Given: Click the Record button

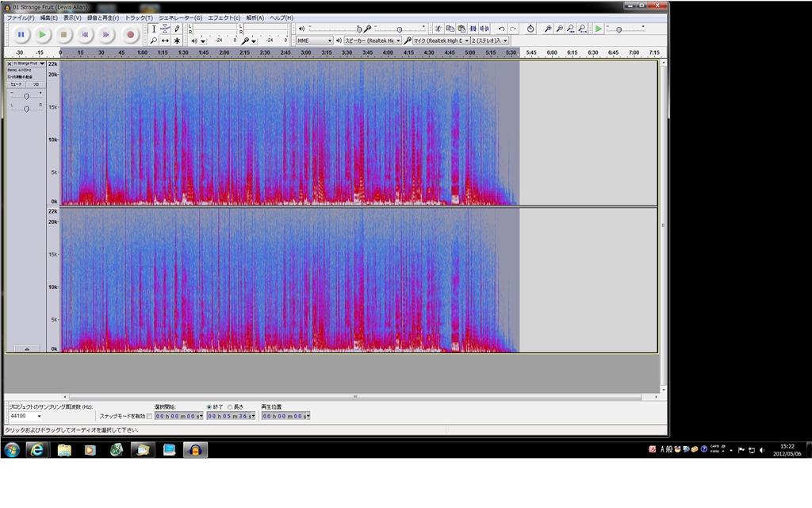Looking at the screenshot, I should (x=130, y=35).
